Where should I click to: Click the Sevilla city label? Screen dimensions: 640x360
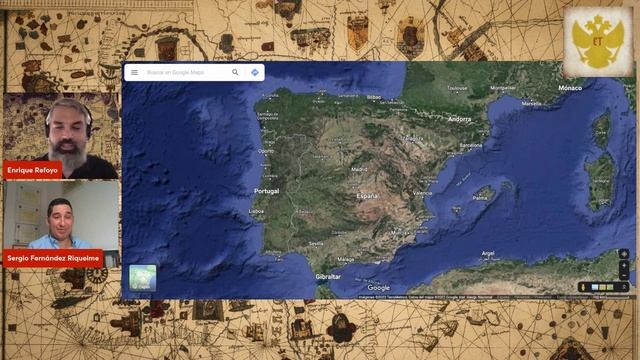[316, 244]
